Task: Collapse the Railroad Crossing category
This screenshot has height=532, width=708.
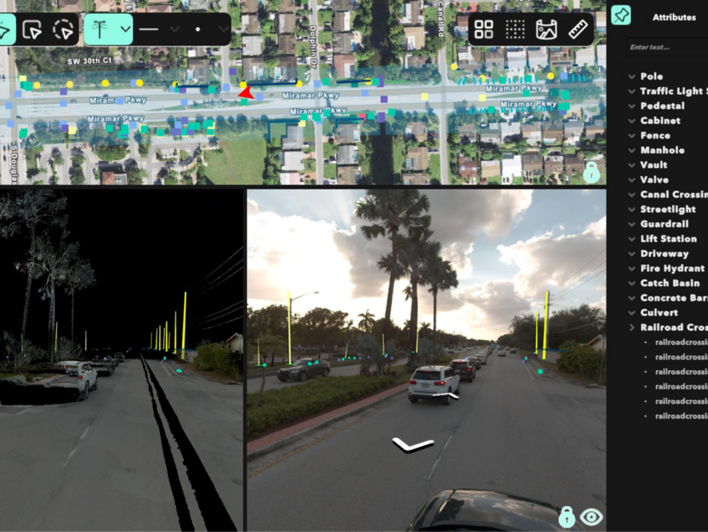Action: 632,327
